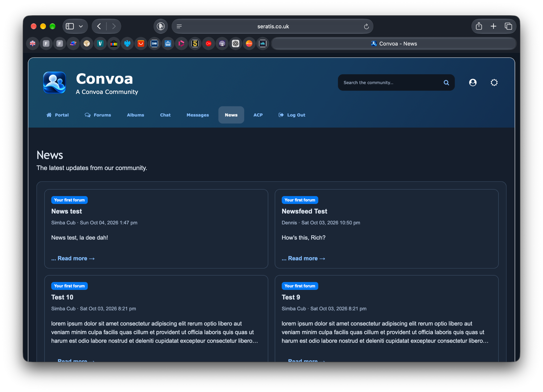543x392 pixels.
Task: Go back with the browser back arrow
Action: [99, 26]
